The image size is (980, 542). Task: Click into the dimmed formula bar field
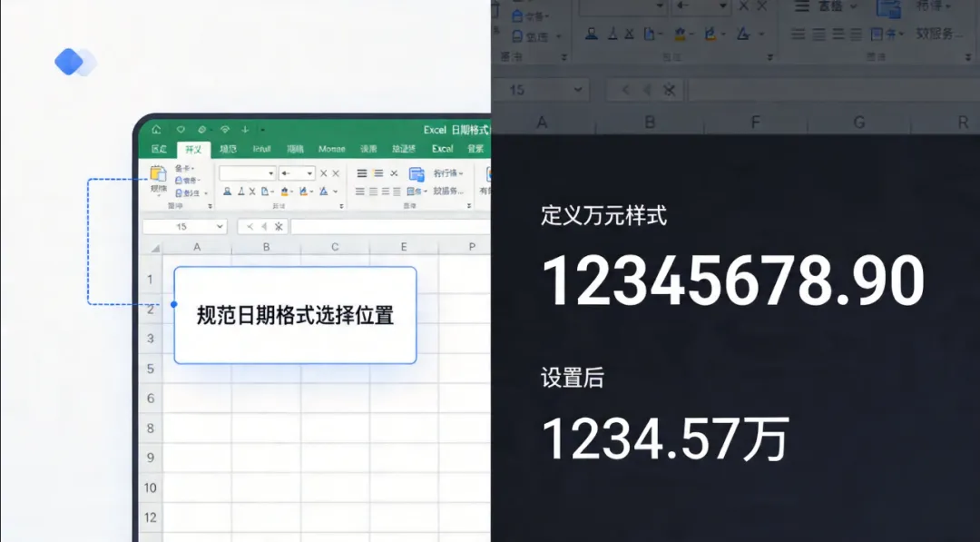pos(833,90)
